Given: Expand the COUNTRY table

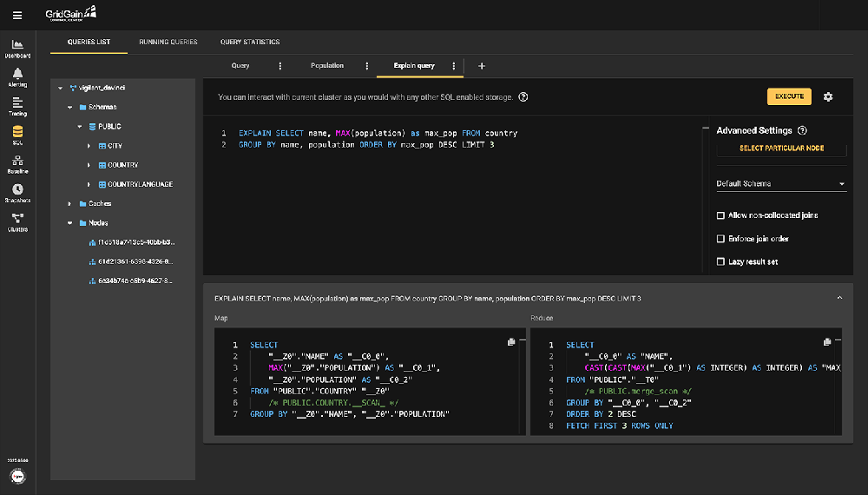Looking at the screenshot, I should pyautogui.click(x=89, y=165).
